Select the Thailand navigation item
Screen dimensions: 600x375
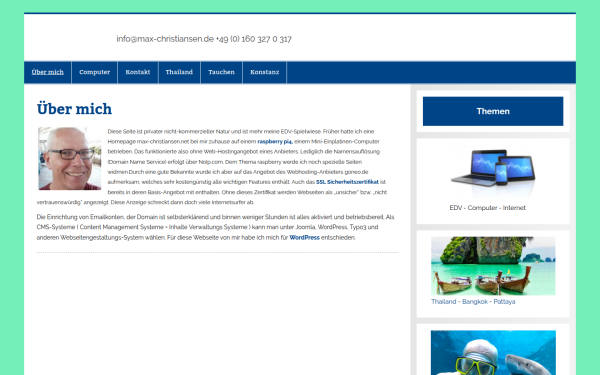(x=179, y=72)
